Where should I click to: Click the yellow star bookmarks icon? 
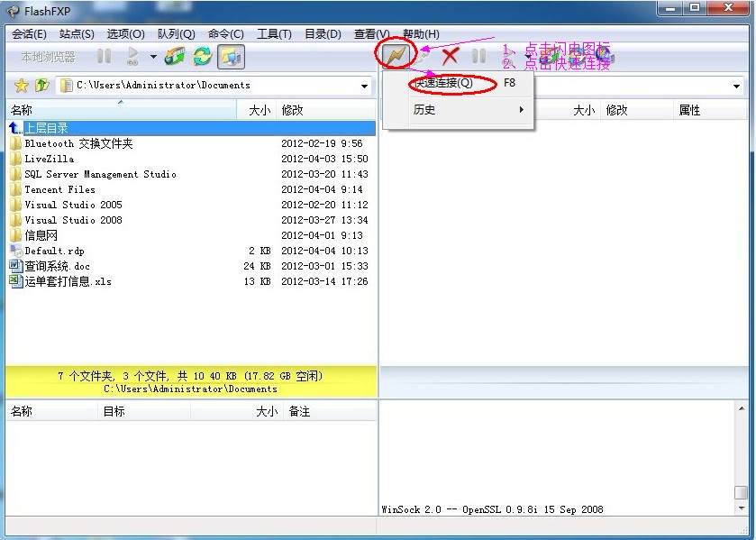[21, 86]
